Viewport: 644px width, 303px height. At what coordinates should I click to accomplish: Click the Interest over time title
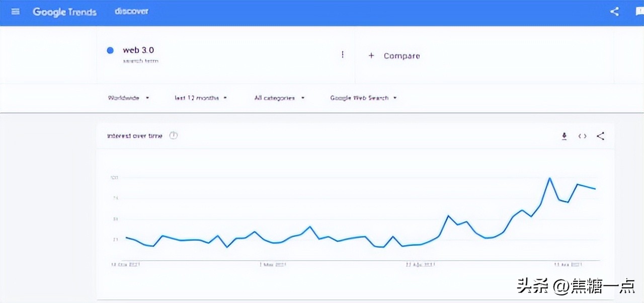pyautogui.click(x=134, y=136)
